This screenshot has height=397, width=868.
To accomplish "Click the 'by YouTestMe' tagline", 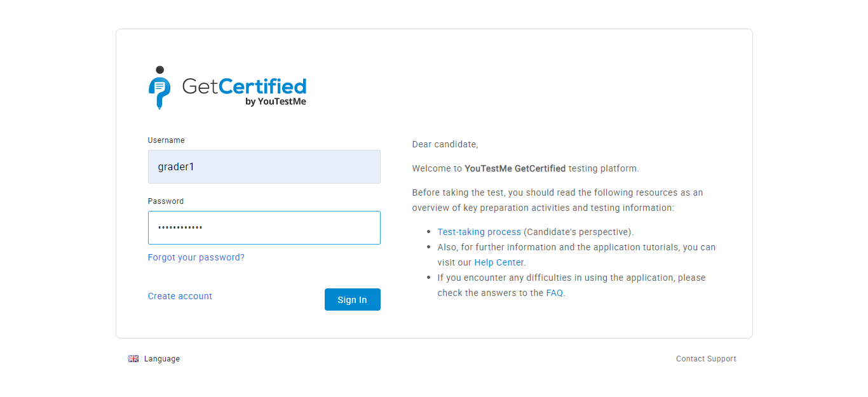I will [x=275, y=102].
